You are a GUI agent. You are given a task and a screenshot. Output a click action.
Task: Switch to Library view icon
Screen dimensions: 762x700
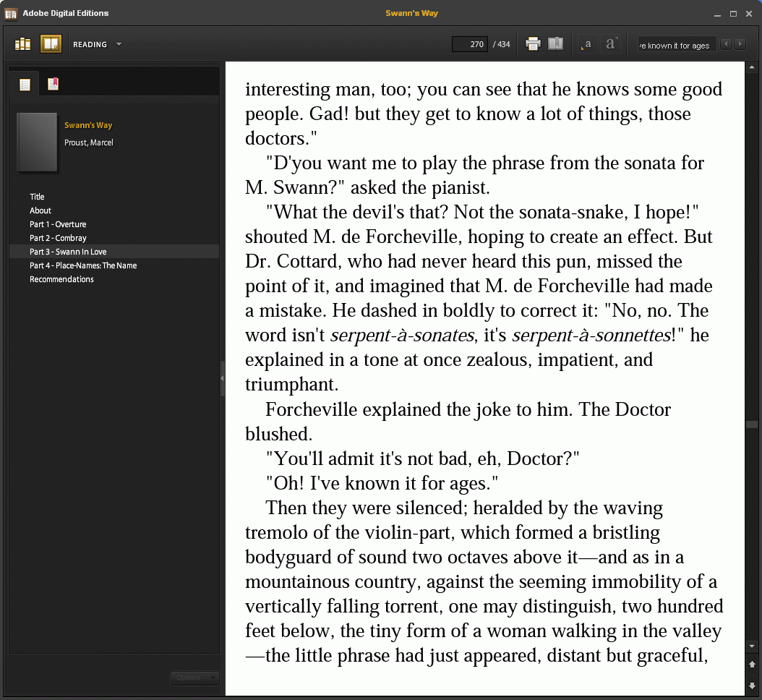click(x=23, y=44)
